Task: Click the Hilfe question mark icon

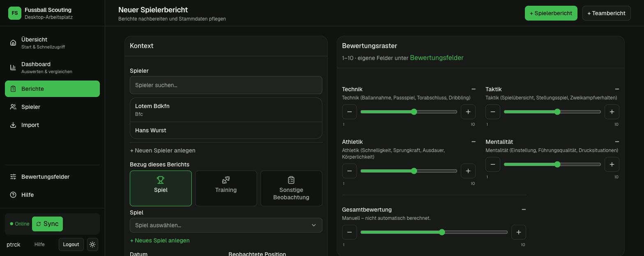Action: pos(13,195)
